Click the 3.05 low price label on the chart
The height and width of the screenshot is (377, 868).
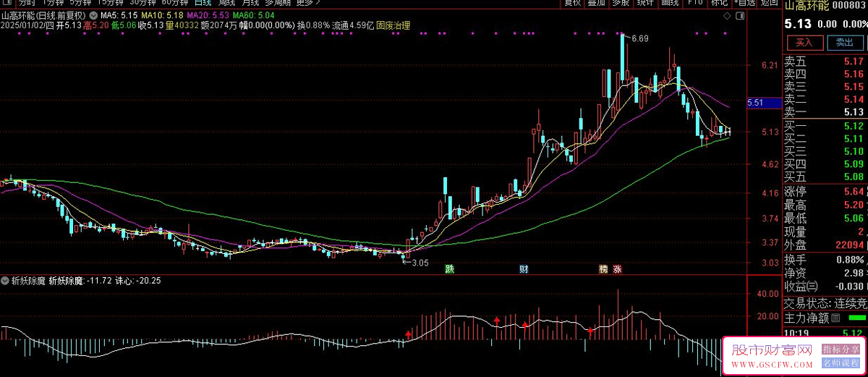pos(420,263)
